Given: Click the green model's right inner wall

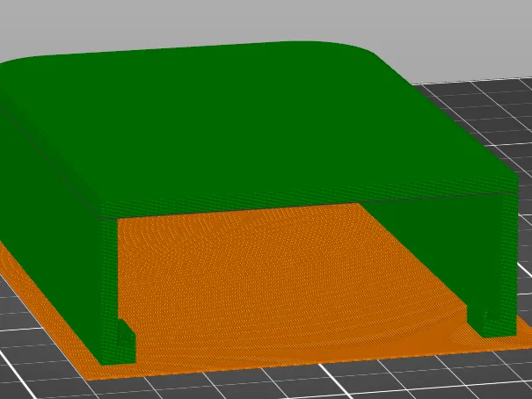Looking at the screenshot, I should (x=441, y=244).
